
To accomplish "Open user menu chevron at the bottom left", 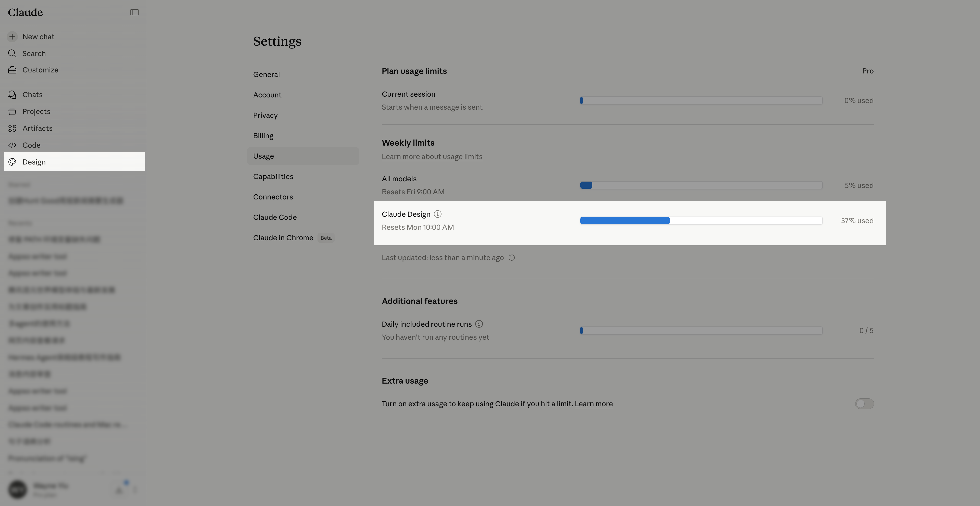I will 135,490.
